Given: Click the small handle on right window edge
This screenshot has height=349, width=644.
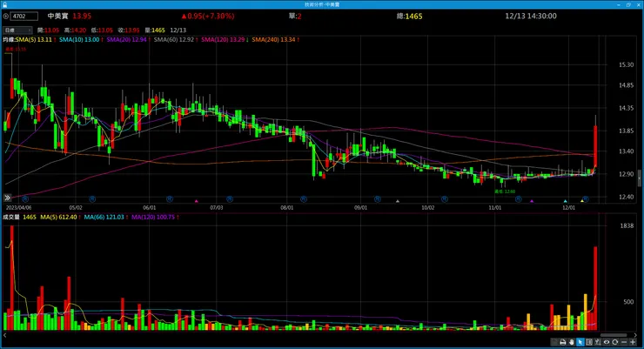Looking at the screenshot, I should click(x=639, y=178).
